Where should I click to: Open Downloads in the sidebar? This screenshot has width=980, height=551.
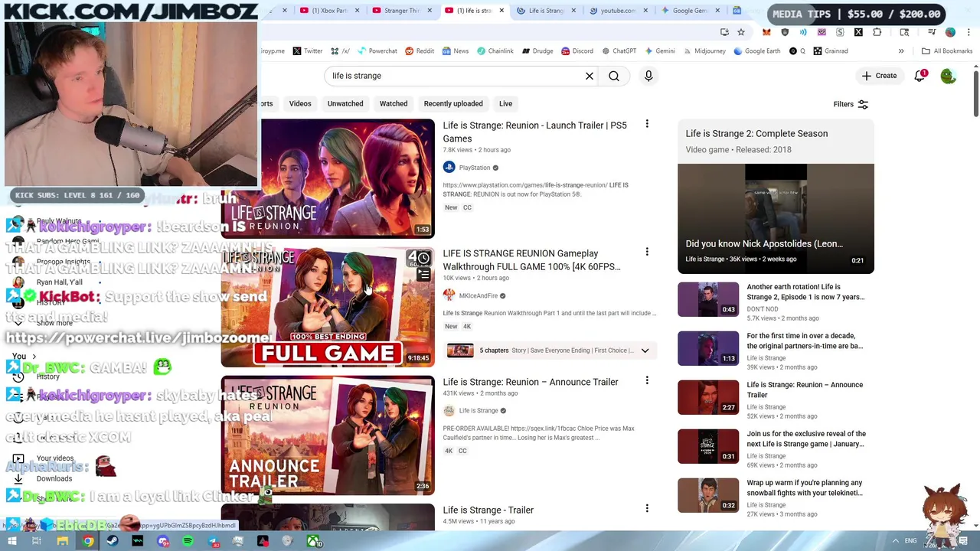(x=54, y=478)
